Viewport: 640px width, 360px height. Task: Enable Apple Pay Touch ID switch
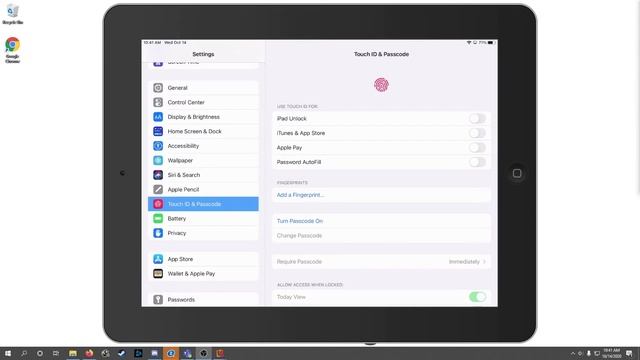click(477, 147)
